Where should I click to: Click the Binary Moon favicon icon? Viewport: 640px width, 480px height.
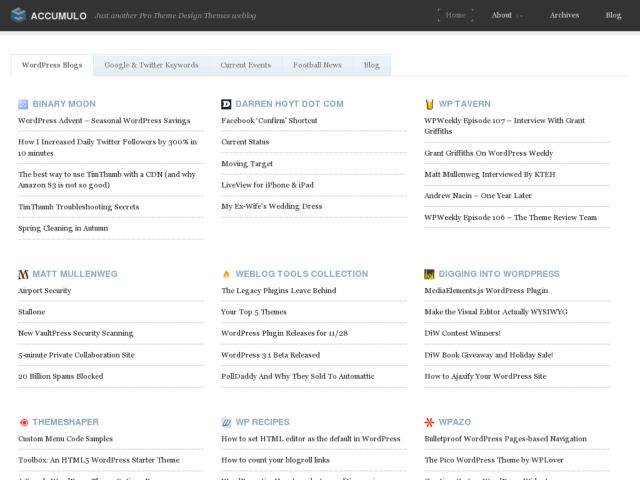click(23, 104)
